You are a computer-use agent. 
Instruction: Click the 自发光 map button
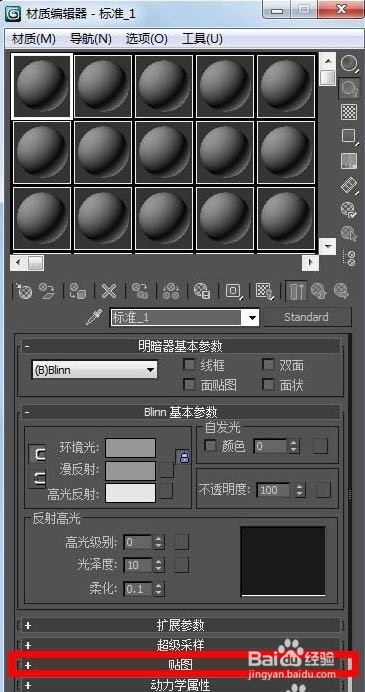coord(320,446)
